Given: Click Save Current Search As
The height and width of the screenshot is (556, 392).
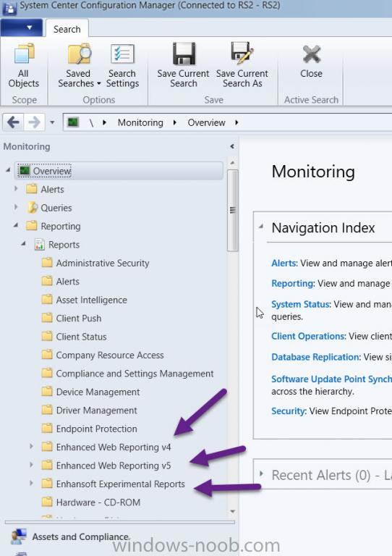Looking at the screenshot, I should click(242, 66).
